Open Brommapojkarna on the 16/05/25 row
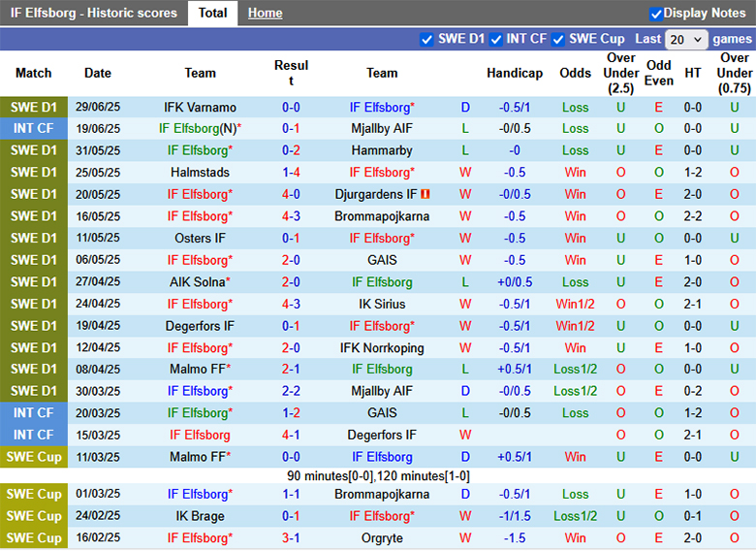Screen dimensions: 756x551 [382, 216]
